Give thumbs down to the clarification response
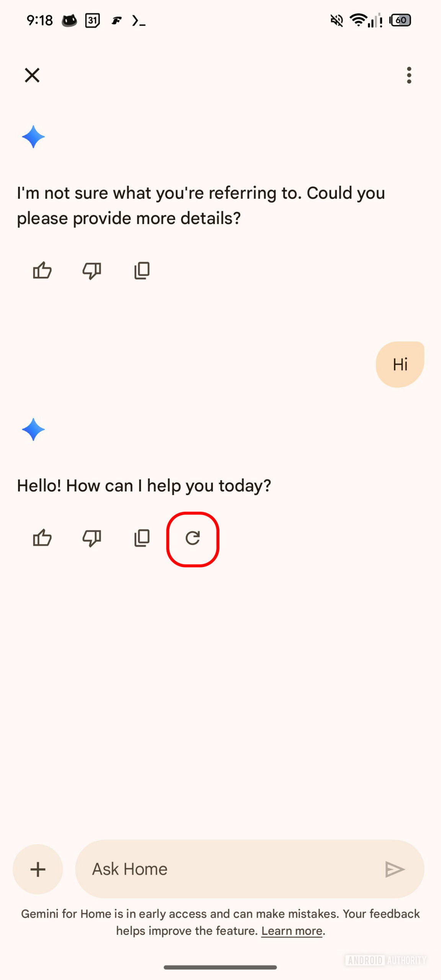The image size is (441, 980). 92,270
